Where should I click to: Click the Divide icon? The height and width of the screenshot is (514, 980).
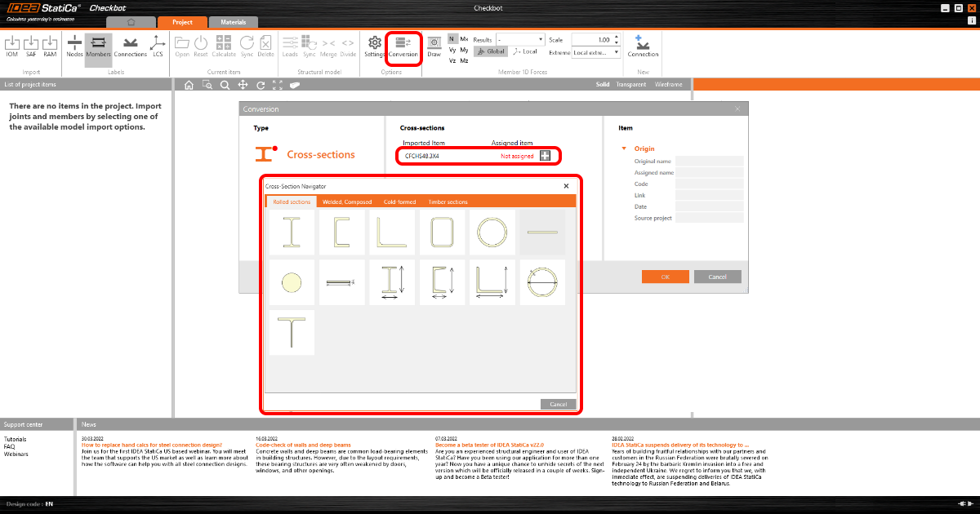coord(348,47)
